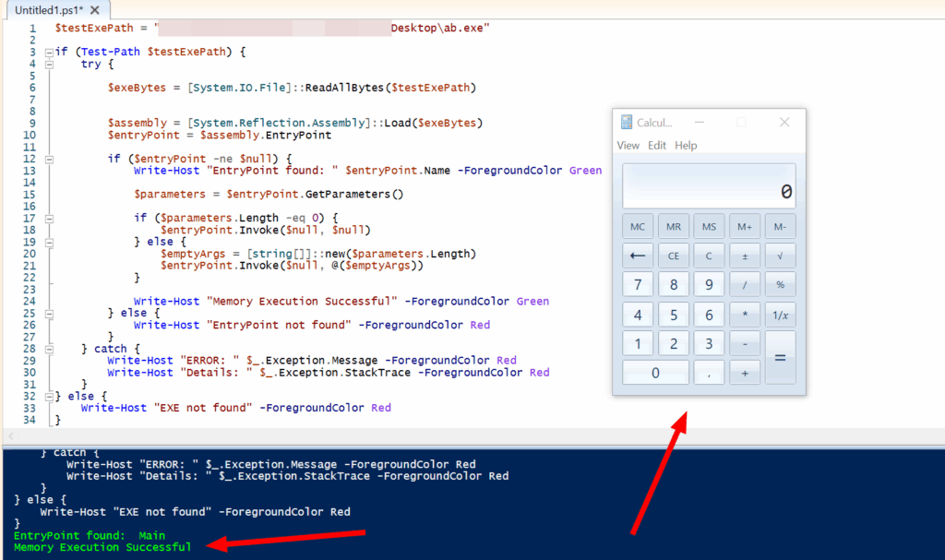The width and height of the screenshot is (945, 560).
Task: Click the Calculator app icon in title bar
Action: click(627, 123)
